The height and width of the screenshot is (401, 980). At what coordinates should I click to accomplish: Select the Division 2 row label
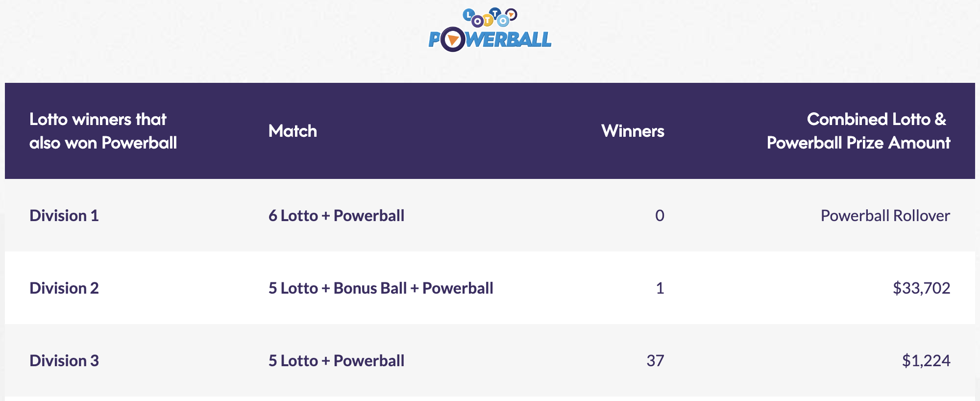(64, 288)
